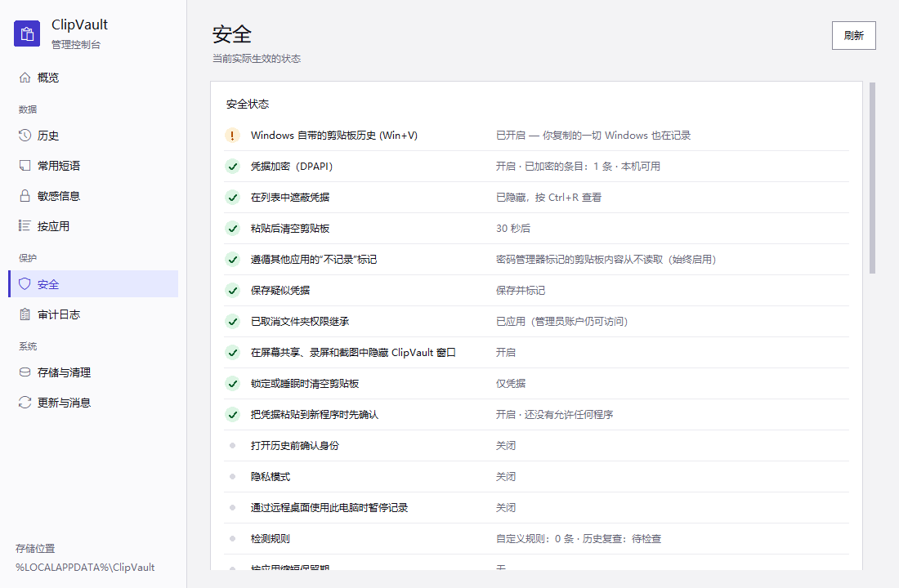Click the value 30 秒后
This screenshot has width=899, height=588.
513,228
